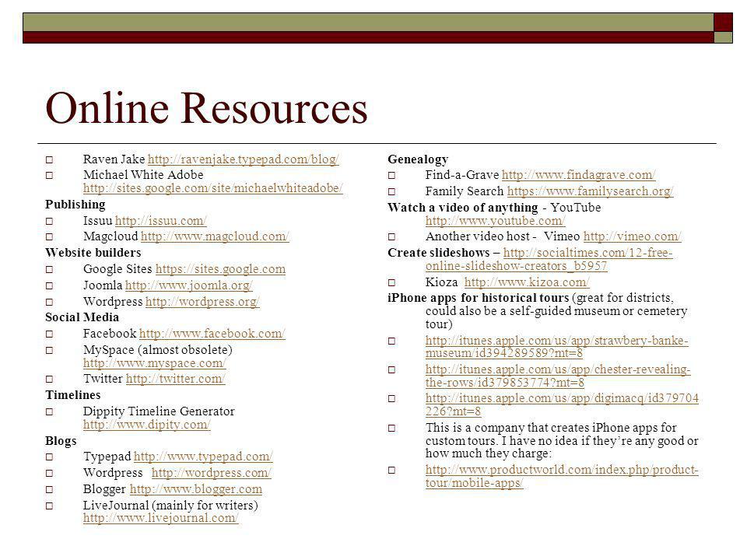Follow the digimacq iTunes app link
The image size is (747, 560).
coord(562,404)
